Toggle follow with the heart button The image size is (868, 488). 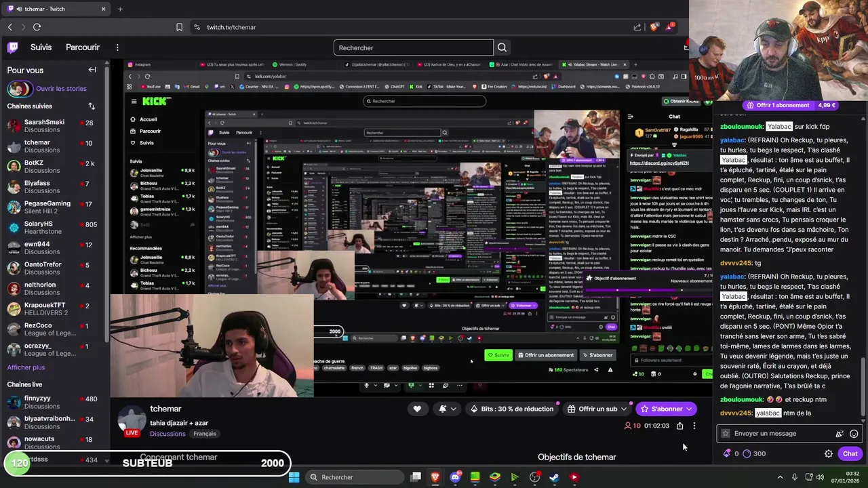[x=417, y=409]
